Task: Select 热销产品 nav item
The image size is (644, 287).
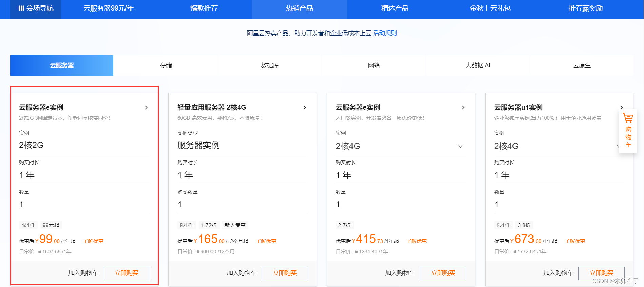Action: [x=300, y=8]
